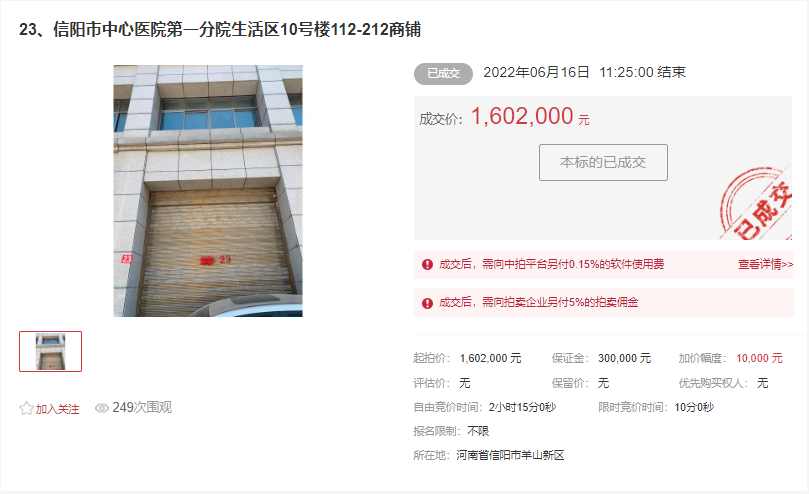Click the 保证金 300,000 元 deposit value

(x=624, y=358)
